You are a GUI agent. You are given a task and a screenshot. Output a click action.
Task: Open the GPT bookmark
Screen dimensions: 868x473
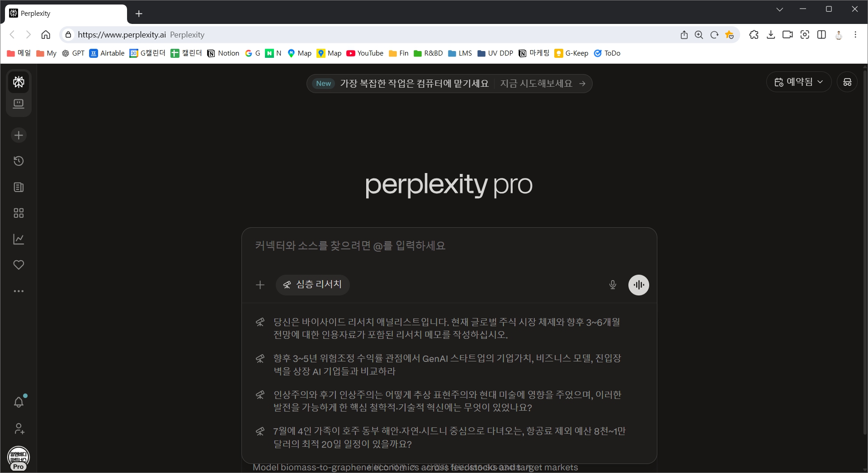click(x=73, y=53)
